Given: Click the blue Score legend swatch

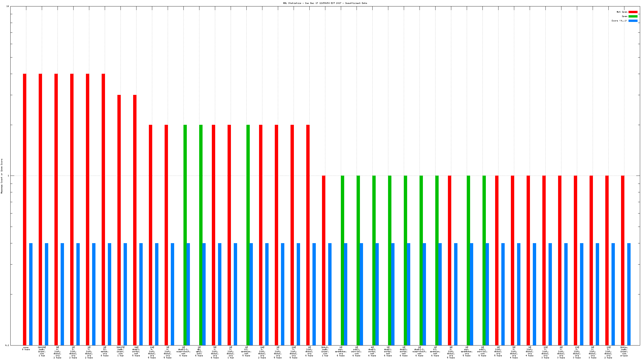Looking at the screenshot, I should point(633,21).
